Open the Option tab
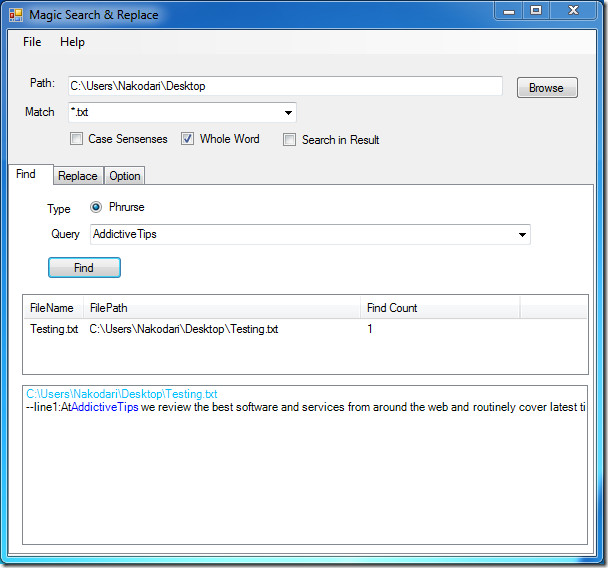Viewport: 608px width, 568px height. click(124, 176)
